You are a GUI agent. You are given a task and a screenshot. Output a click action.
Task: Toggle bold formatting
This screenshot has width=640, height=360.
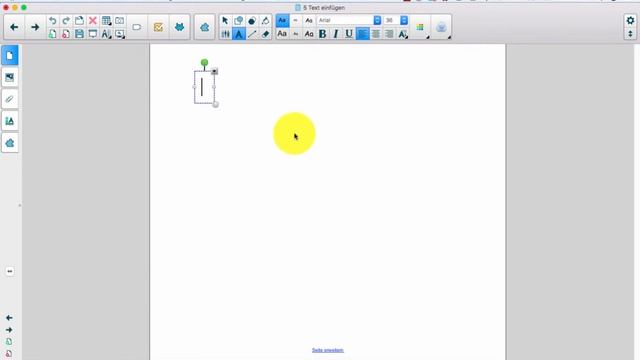pyautogui.click(x=322, y=34)
